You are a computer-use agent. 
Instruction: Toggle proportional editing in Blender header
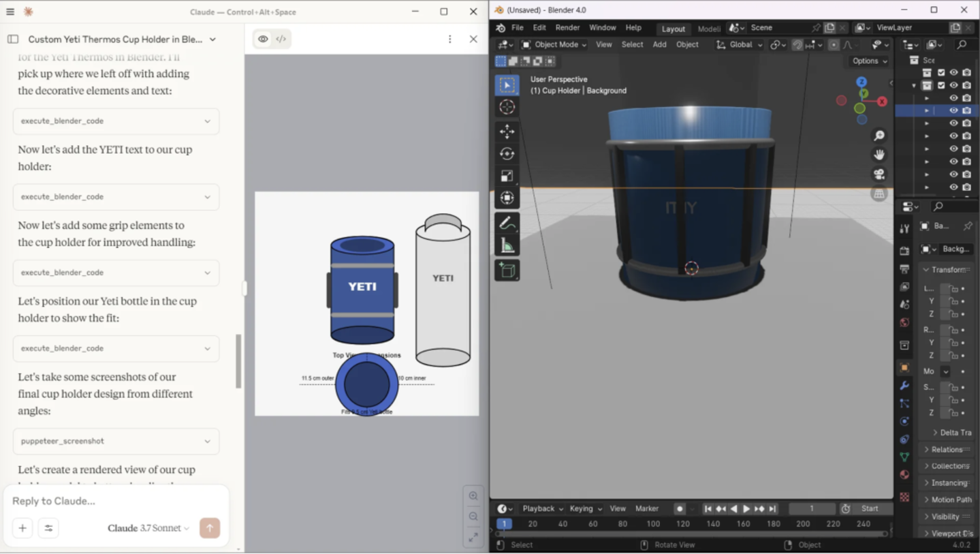(x=834, y=45)
